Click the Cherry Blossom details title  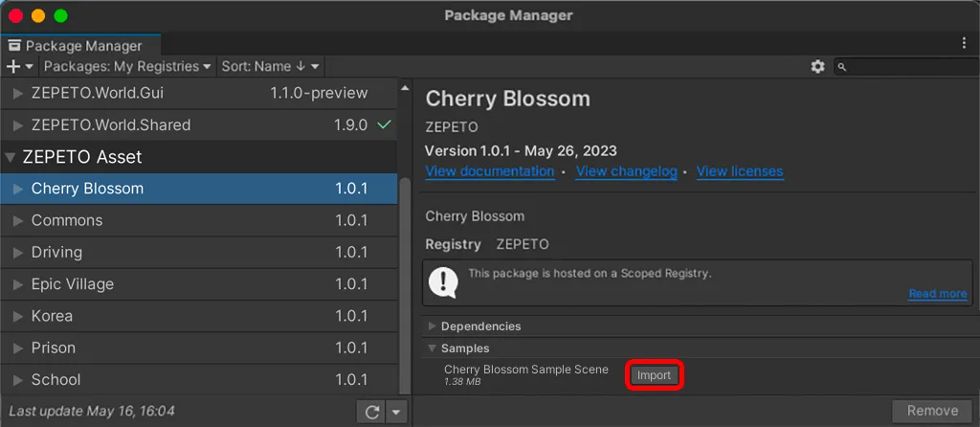point(507,99)
